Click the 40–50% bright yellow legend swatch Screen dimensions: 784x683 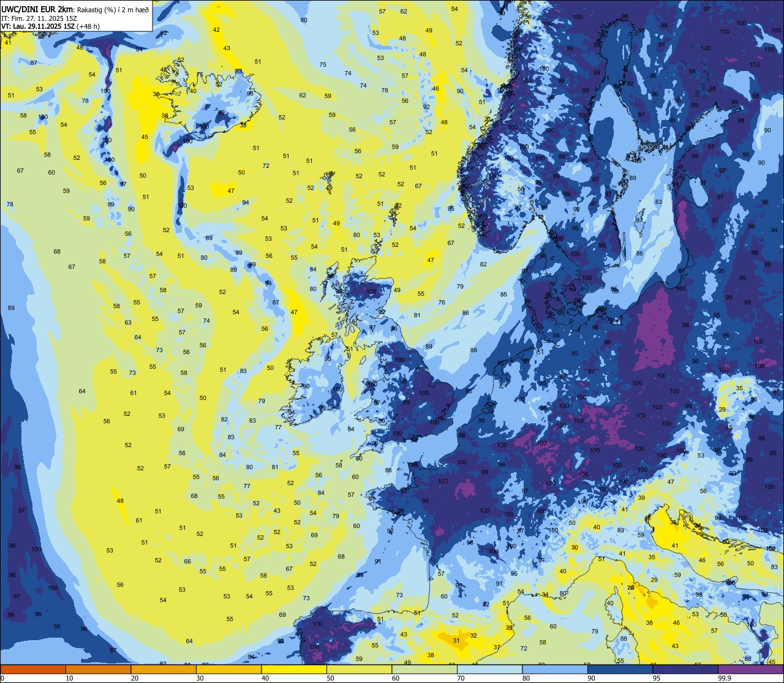(294, 669)
